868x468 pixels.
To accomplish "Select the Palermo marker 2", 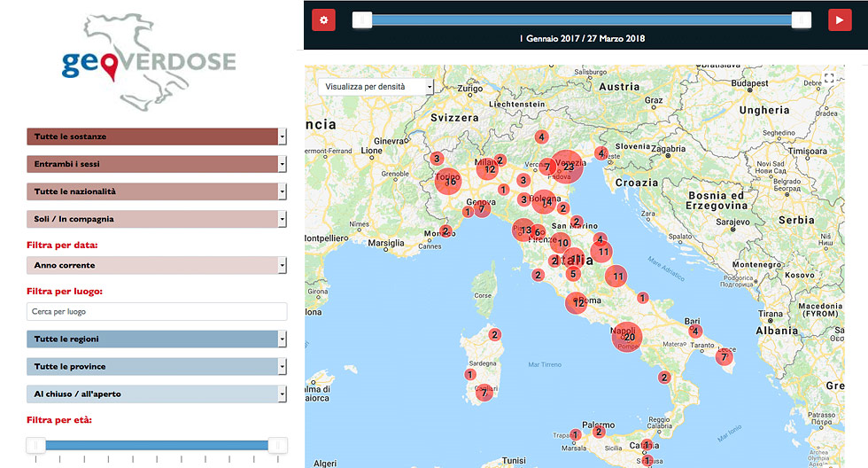I will pyautogui.click(x=599, y=432).
